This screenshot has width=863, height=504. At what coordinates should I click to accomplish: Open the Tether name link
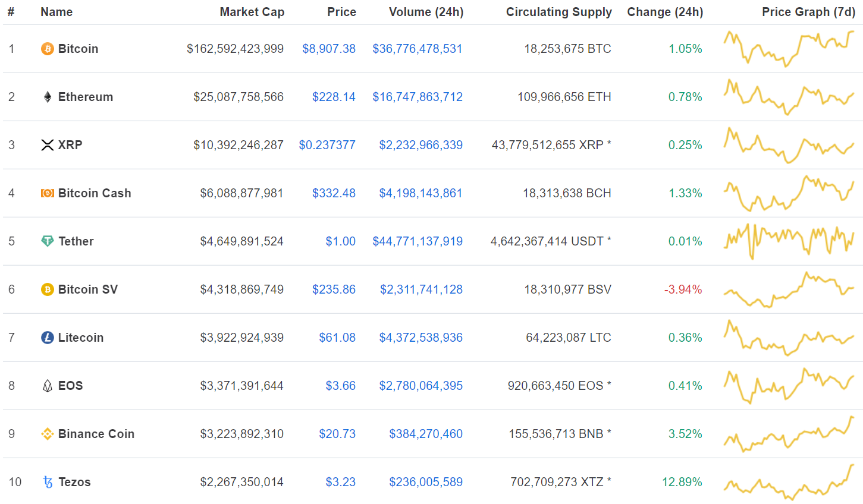click(x=76, y=241)
